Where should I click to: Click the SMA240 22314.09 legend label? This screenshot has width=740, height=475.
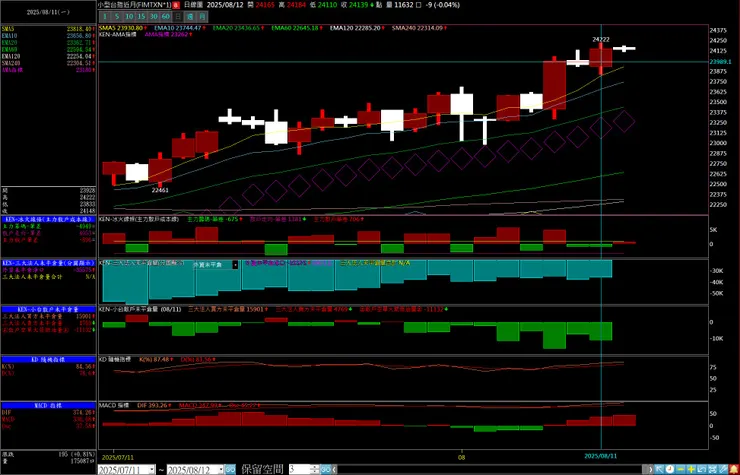[x=417, y=28]
